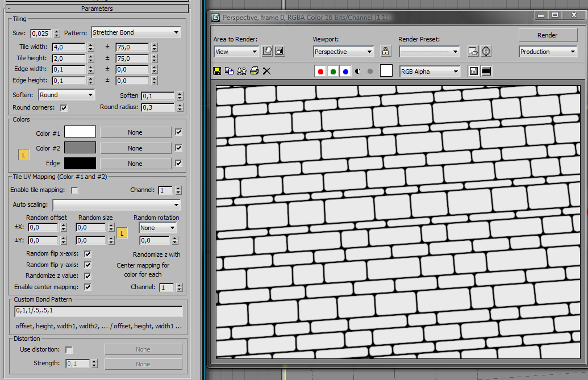Toggle the UI overlays icon in render window
Screen dimensions: 588x380
pyautogui.click(x=474, y=71)
